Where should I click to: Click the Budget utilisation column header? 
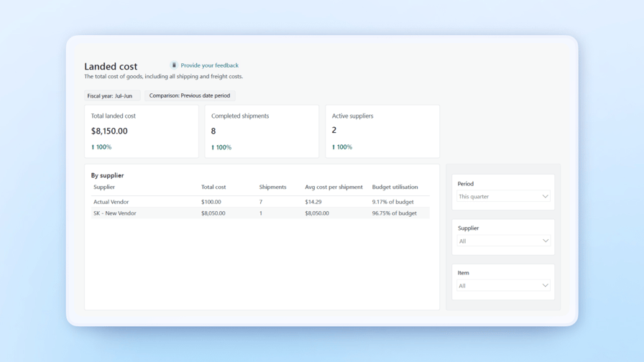(x=395, y=187)
